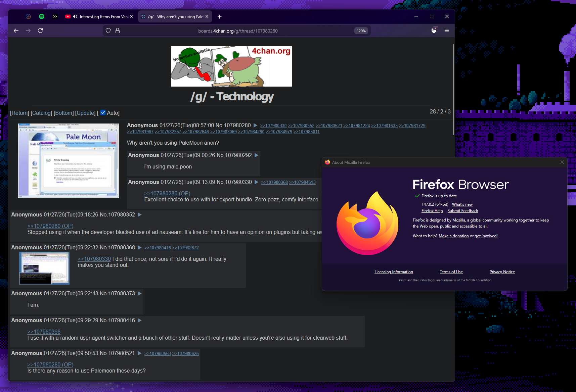The height and width of the screenshot is (392, 576).
Task: Open Firefox Help link
Action: [x=432, y=211]
